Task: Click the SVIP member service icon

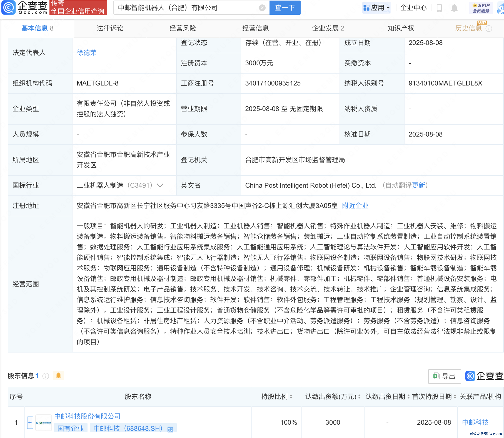Action: coord(481,8)
